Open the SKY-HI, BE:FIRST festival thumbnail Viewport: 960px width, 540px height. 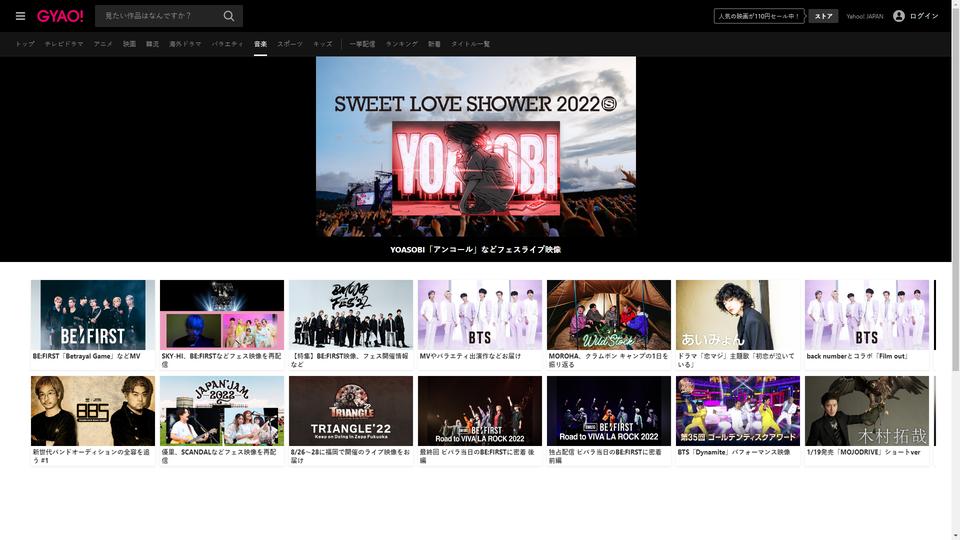[x=222, y=315]
